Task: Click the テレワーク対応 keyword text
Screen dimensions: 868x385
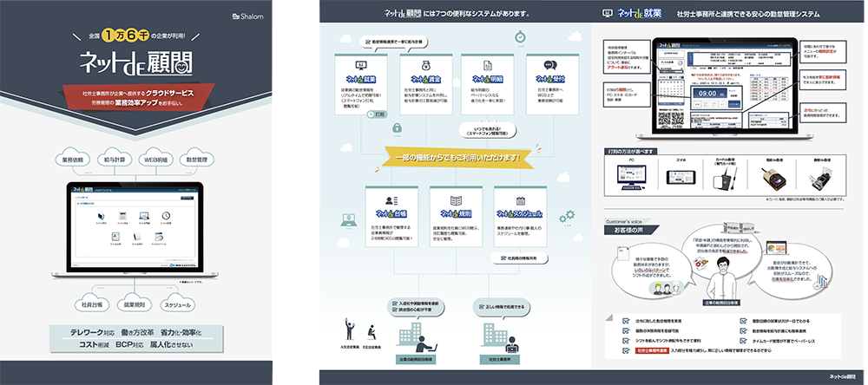Action: (92, 333)
